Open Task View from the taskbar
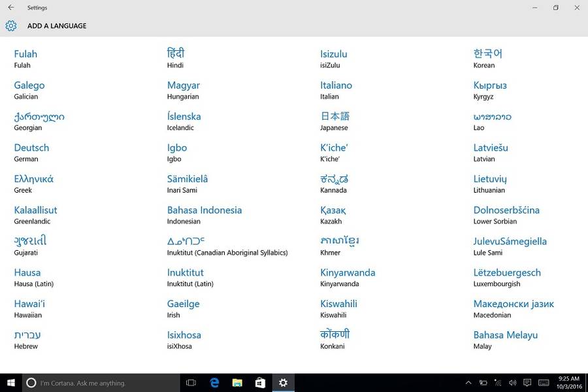Screen dimensions: 588x392 [x=191, y=383]
